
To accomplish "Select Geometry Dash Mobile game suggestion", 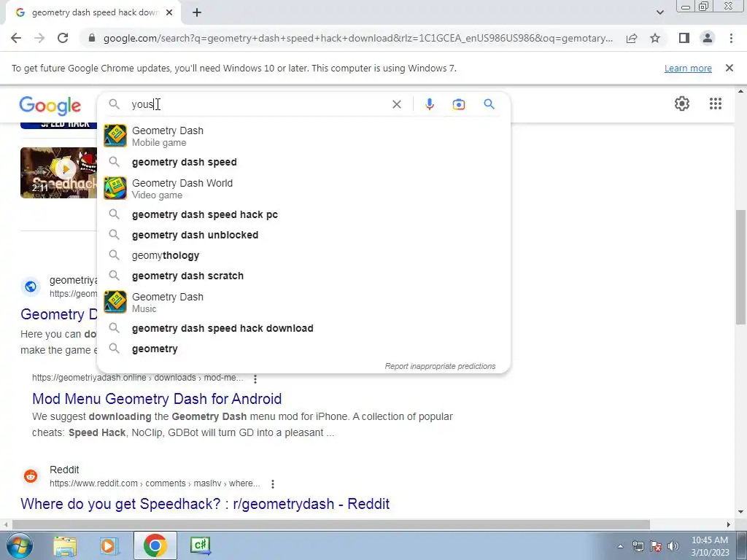I will click(x=304, y=136).
